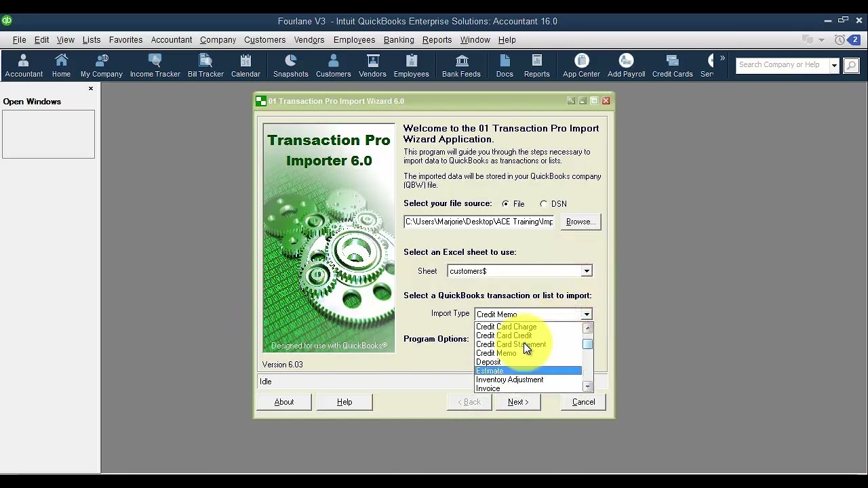Open the Accountant icon in the toolbar
The width and height of the screenshot is (868, 488).
coord(24,66)
